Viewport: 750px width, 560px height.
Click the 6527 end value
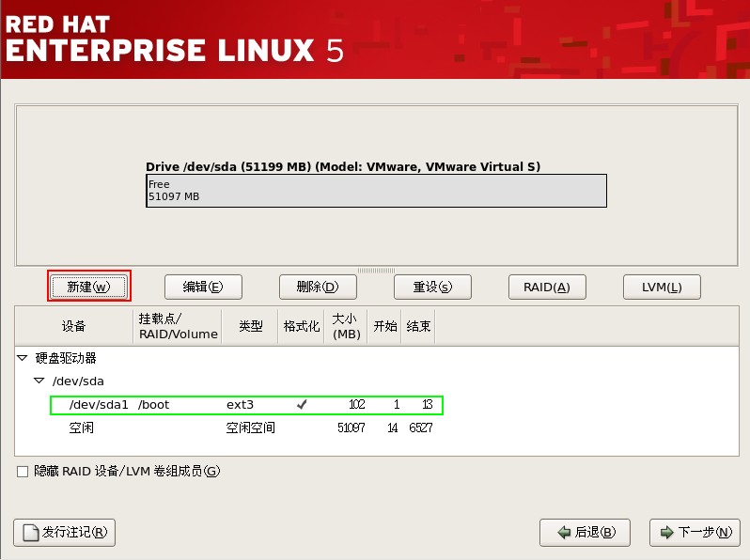click(421, 428)
